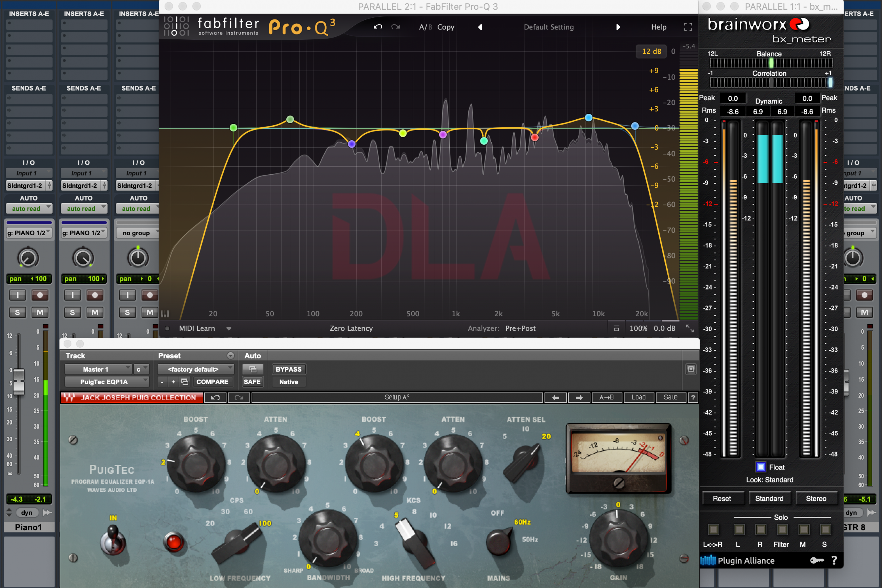Open the Piano1 auto read dropdown

(x=29, y=208)
